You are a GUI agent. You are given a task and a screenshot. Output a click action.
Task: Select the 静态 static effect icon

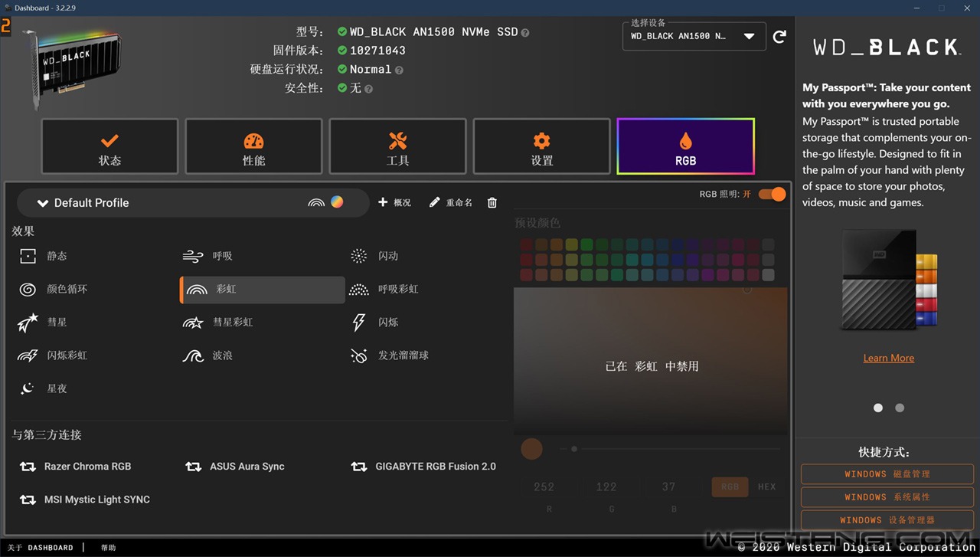[x=28, y=256]
